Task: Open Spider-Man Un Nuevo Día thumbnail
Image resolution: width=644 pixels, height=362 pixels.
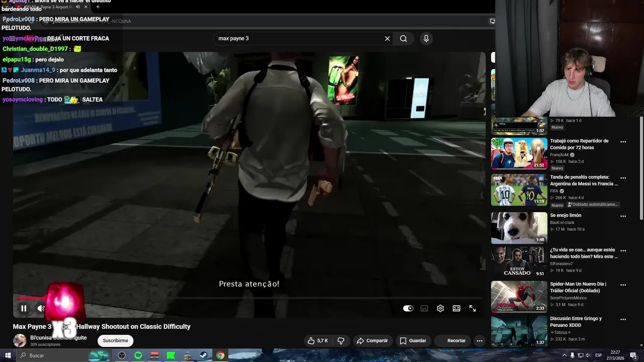Action: point(519,296)
